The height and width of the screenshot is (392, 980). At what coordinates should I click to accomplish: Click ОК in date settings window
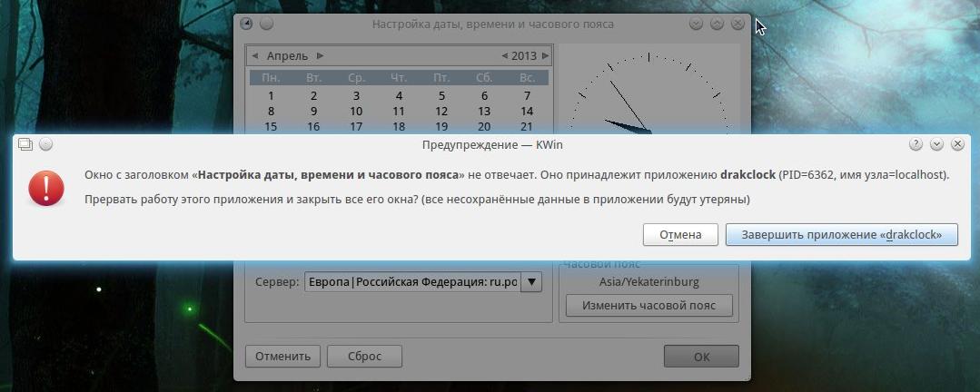coord(701,357)
